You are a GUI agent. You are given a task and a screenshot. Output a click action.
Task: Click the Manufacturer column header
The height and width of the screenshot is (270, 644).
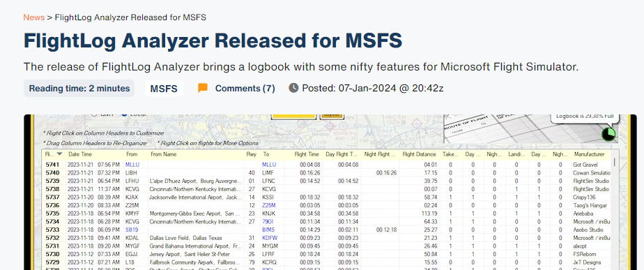(589, 154)
